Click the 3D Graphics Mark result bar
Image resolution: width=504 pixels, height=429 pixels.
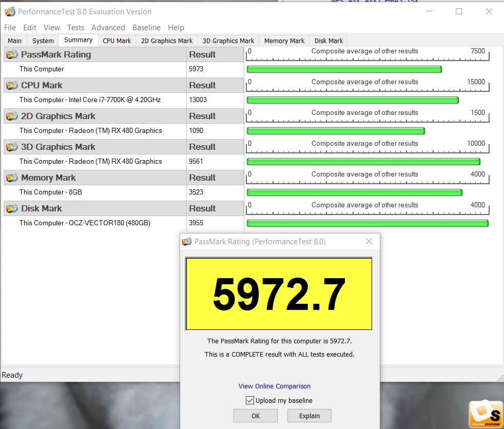tap(363, 162)
